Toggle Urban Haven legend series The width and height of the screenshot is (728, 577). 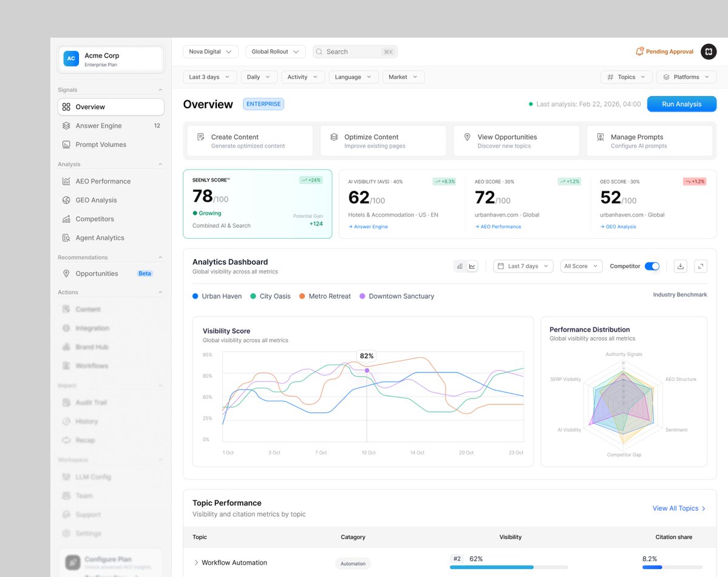217,296
